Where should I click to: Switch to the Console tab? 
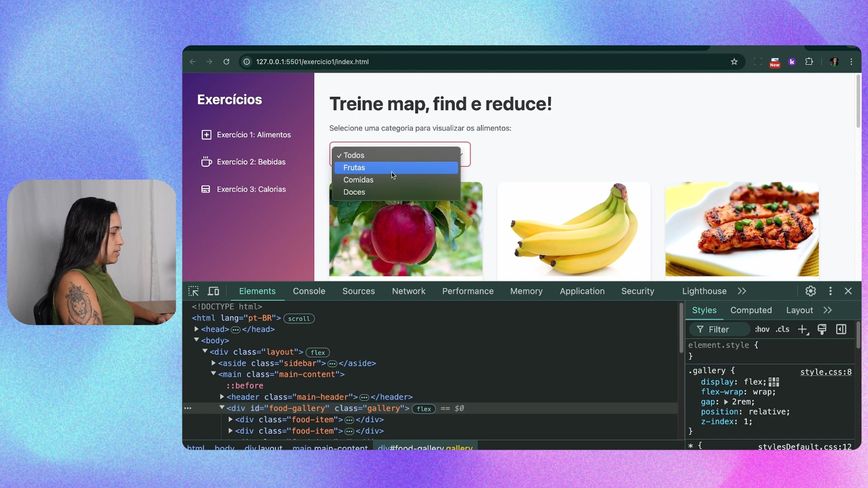click(309, 291)
